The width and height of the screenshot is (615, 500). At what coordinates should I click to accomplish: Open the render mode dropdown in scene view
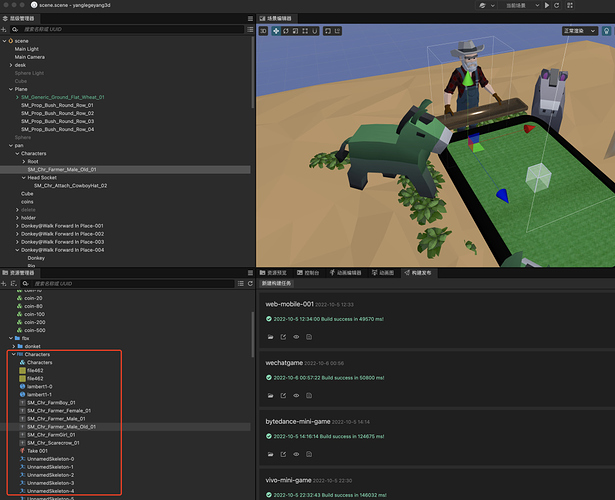pos(580,31)
